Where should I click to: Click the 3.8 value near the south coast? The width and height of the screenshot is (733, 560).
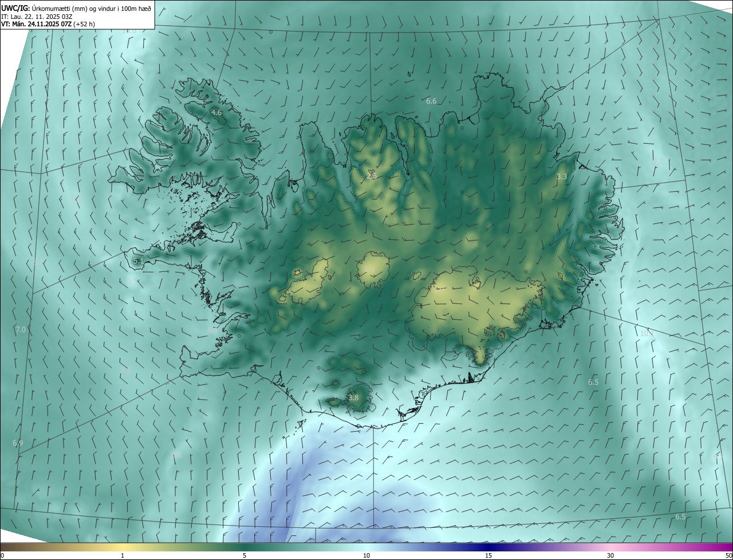pos(353,397)
